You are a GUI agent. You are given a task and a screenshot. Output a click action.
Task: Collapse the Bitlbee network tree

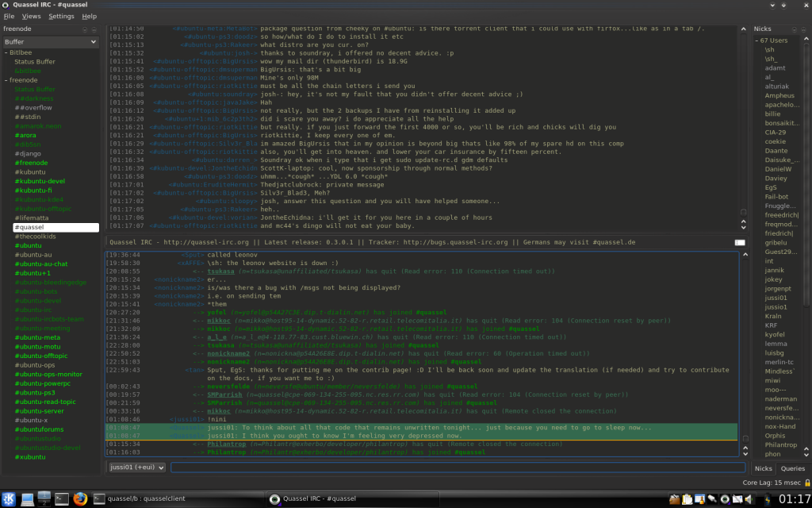click(x=3, y=52)
